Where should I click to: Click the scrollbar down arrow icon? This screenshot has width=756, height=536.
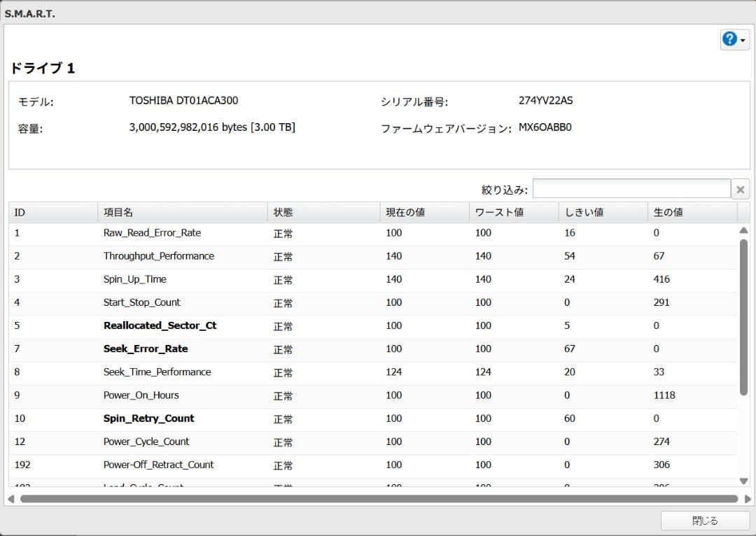[744, 481]
